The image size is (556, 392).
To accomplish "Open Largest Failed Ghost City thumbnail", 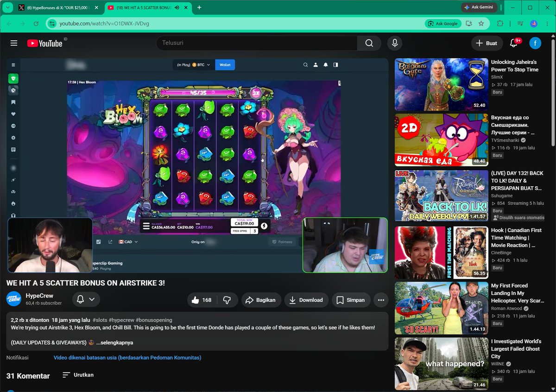I will tap(442, 364).
